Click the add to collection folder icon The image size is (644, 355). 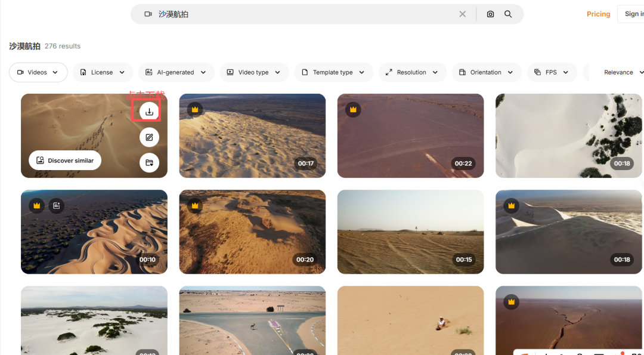click(x=149, y=162)
